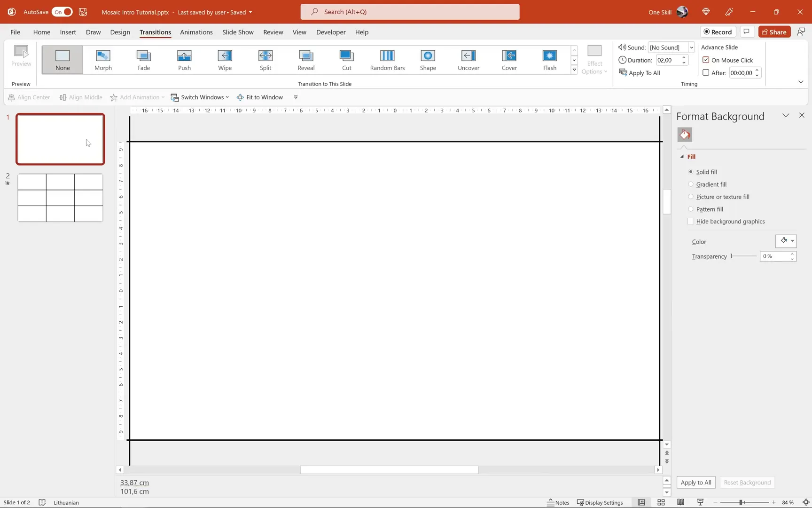Viewport: 812px width, 508px height.
Task: Select the None transition
Action: (62, 60)
